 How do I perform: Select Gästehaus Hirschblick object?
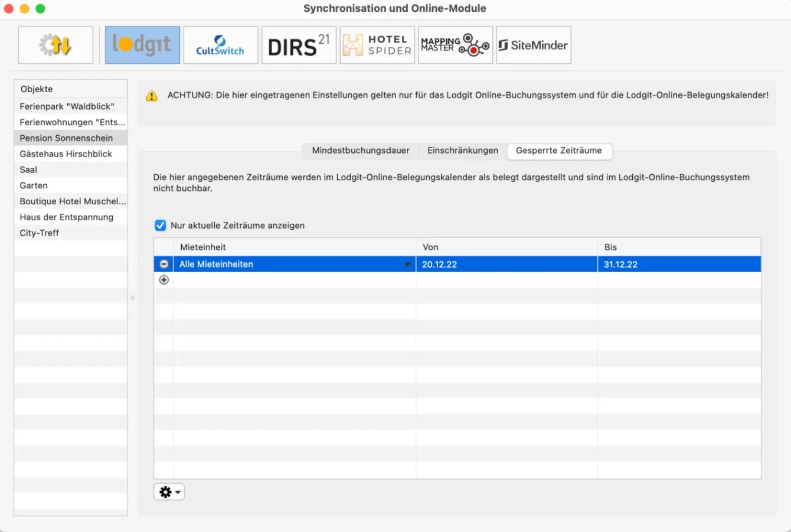click(71, 154)
